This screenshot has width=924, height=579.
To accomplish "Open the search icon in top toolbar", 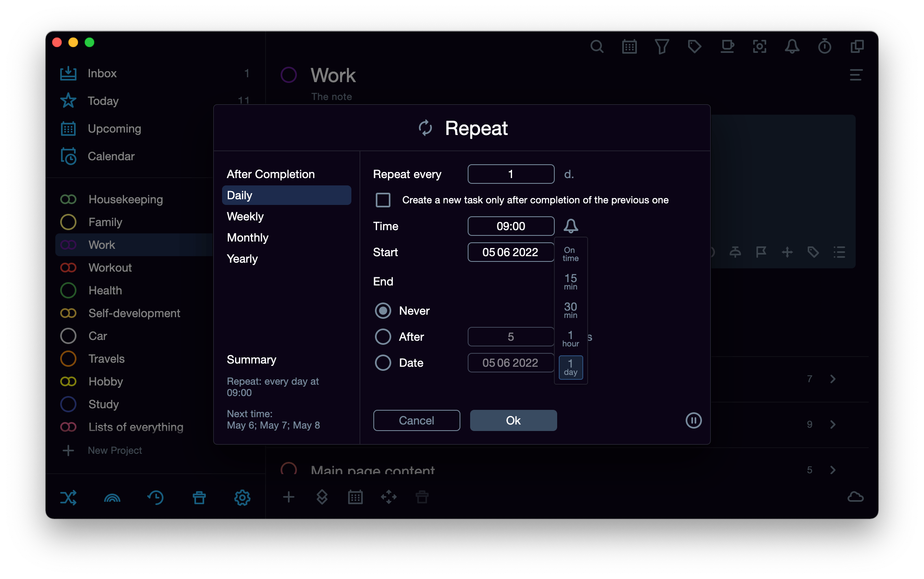I will tap(597, 46).
